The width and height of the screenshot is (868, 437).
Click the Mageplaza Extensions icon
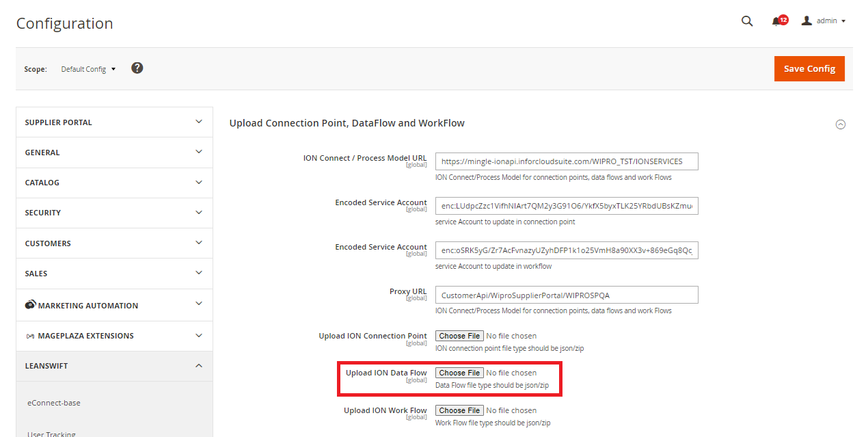(31, 335)
